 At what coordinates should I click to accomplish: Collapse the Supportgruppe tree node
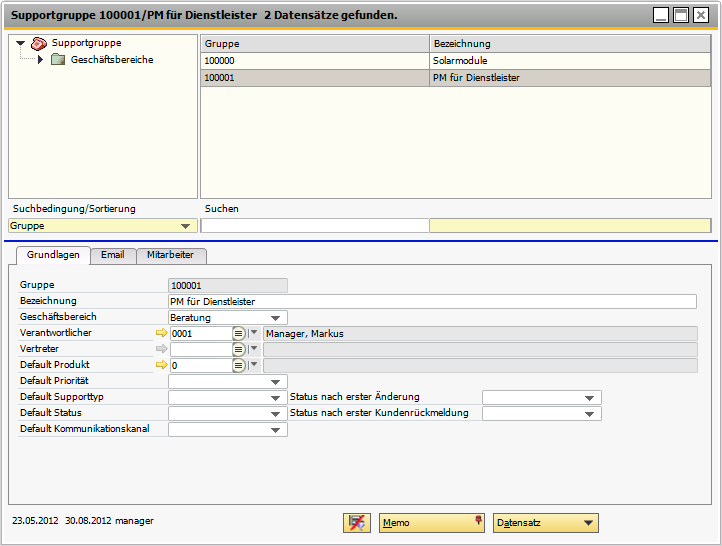(x=20, y=43)
